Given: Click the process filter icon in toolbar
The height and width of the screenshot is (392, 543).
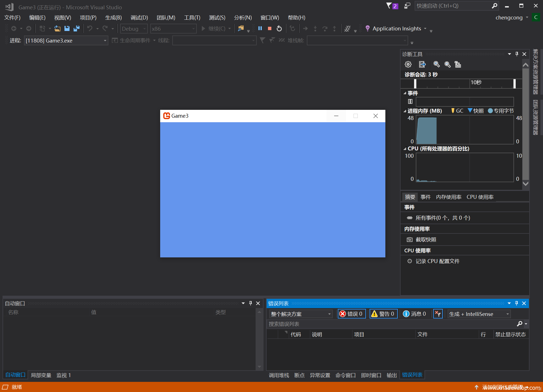Looking at the screenshot, I should (262, 41).
